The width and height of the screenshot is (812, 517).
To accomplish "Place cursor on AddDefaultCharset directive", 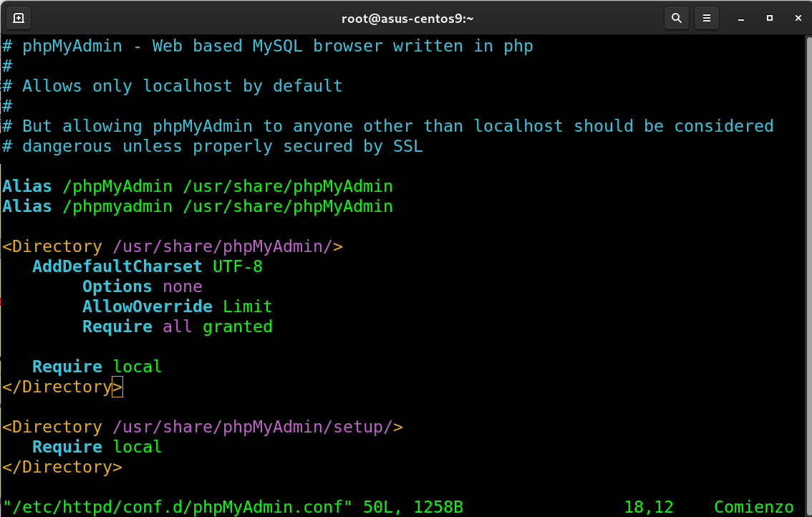I will point(117,266).
